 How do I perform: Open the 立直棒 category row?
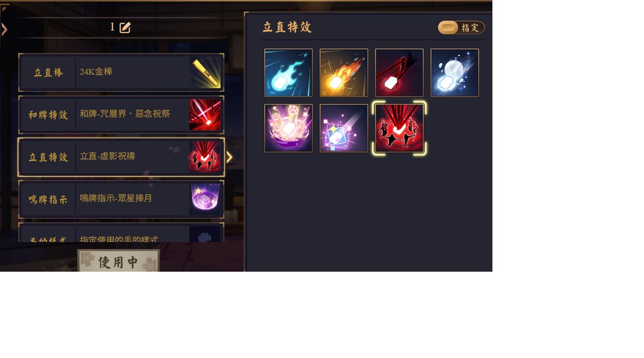pos(121,73)
